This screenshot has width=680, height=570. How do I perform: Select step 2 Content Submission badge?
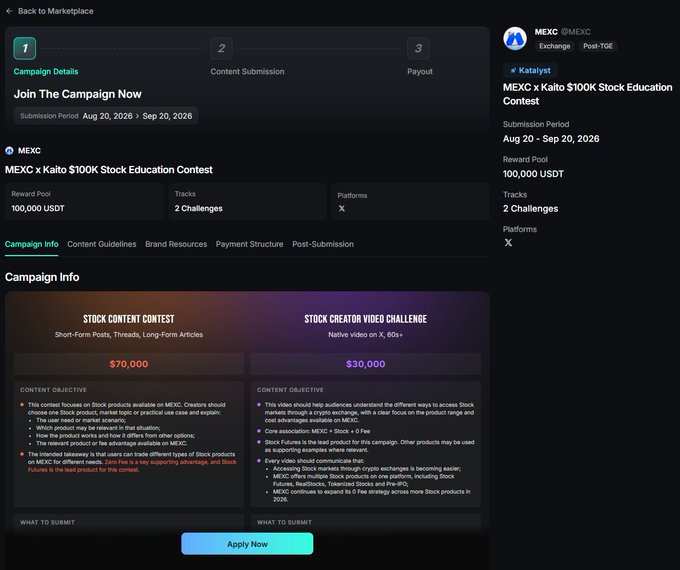tap(221, 48)
